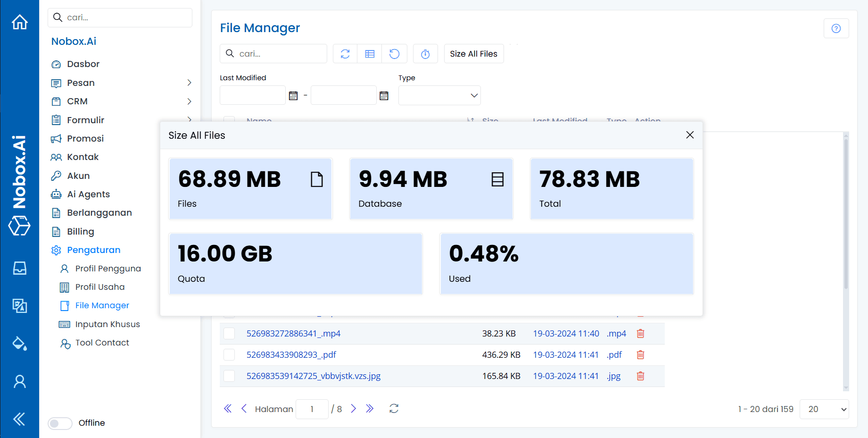Click the refresh icon in File Manager toolbar
Viewport: 868px width, 438px height.
pyautogui.click(x=345, y=53)
